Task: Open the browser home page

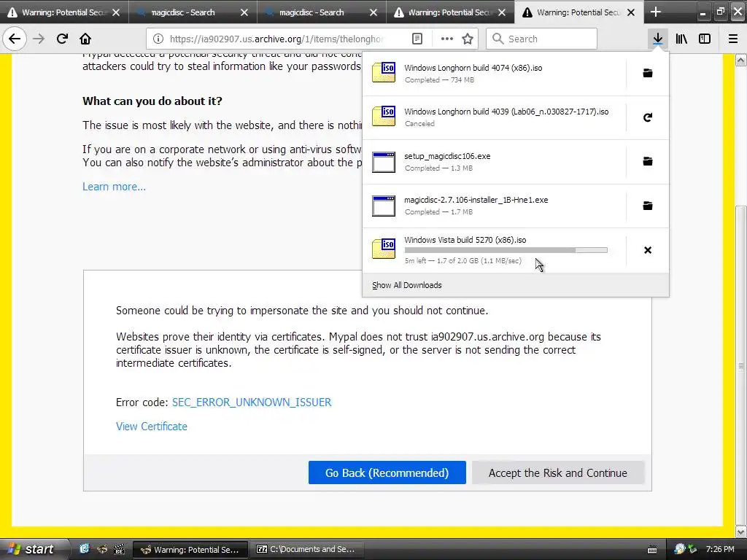Action: tap(85, 39)
